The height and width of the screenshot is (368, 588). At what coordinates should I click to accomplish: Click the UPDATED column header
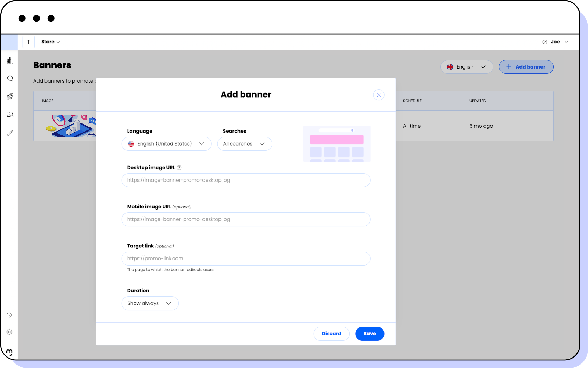click(478, 101)
